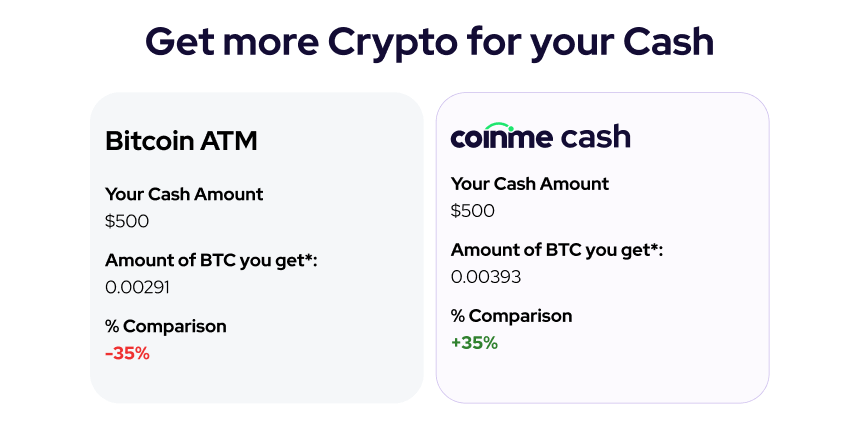Click "% Comparison" label in coinme cash card

(511, 316)
